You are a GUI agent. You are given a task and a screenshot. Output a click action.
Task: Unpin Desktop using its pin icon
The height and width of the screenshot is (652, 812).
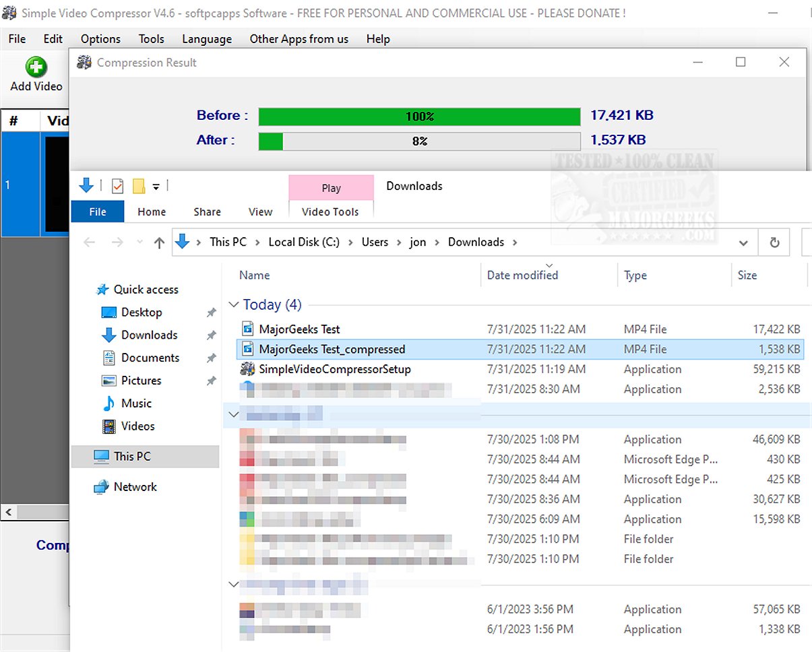pos(211,313)
